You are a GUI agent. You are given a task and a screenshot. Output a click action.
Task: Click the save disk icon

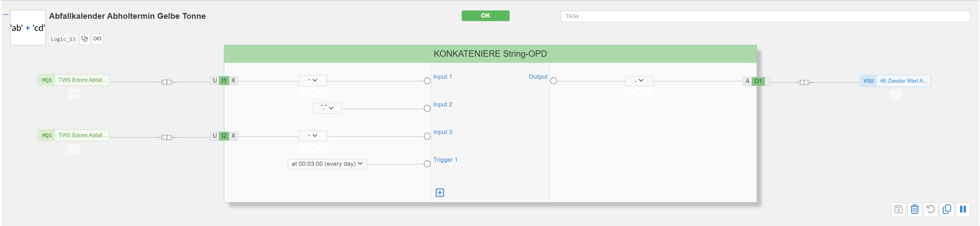click(898, 209)
